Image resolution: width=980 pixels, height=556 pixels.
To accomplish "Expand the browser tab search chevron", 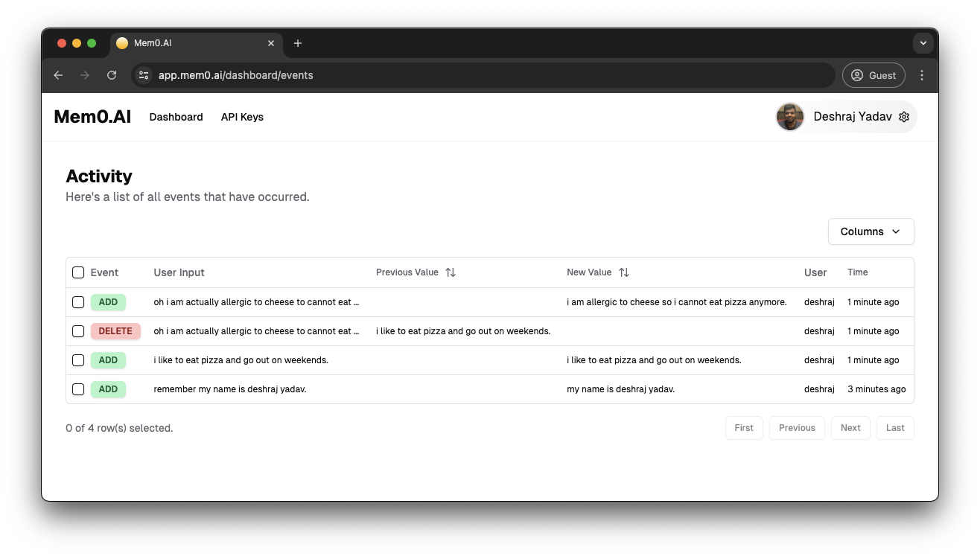I will [x=923, y=43].
